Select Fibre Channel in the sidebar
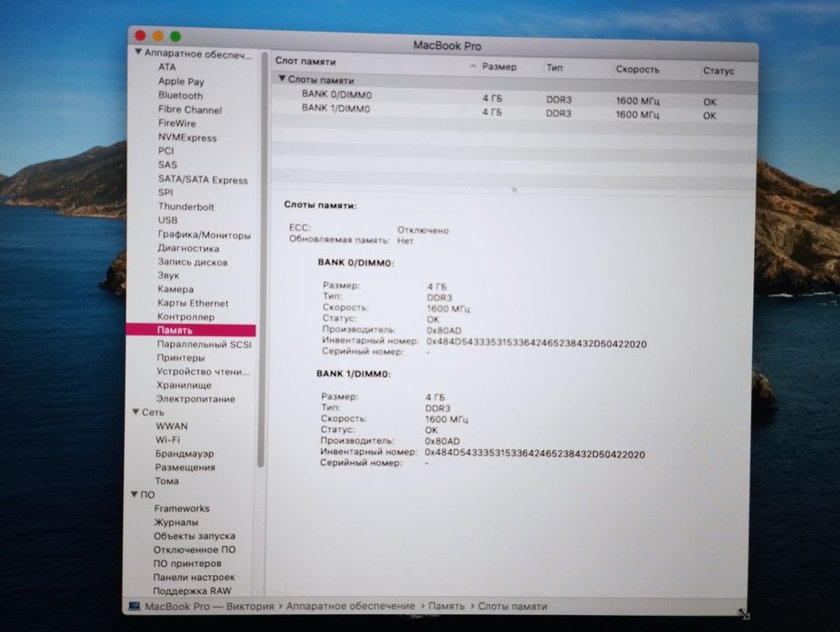This screenshot has height=632, width=840. point(190,109)
